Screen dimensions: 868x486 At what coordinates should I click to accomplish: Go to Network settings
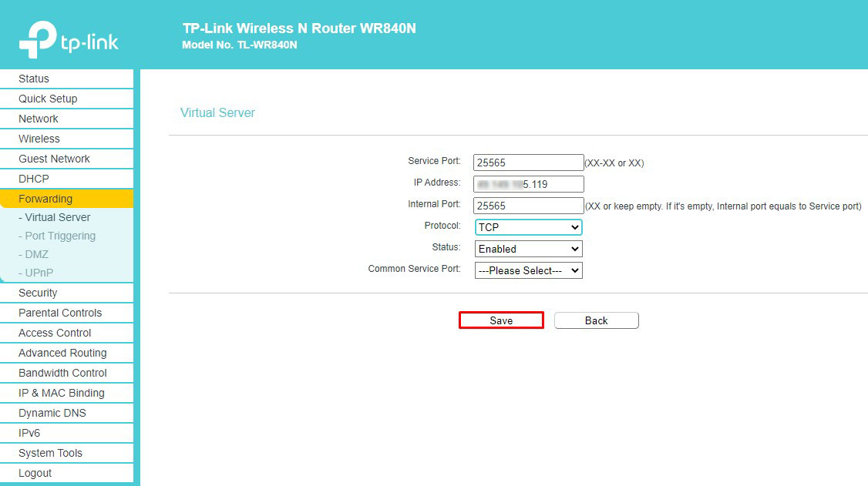[x=66, y=119]
